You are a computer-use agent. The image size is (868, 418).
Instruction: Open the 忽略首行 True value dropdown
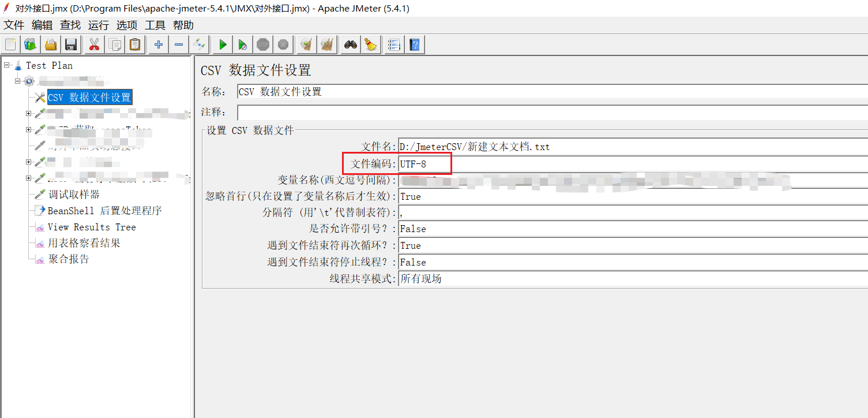pyautogui.click(x=632, y=196)
